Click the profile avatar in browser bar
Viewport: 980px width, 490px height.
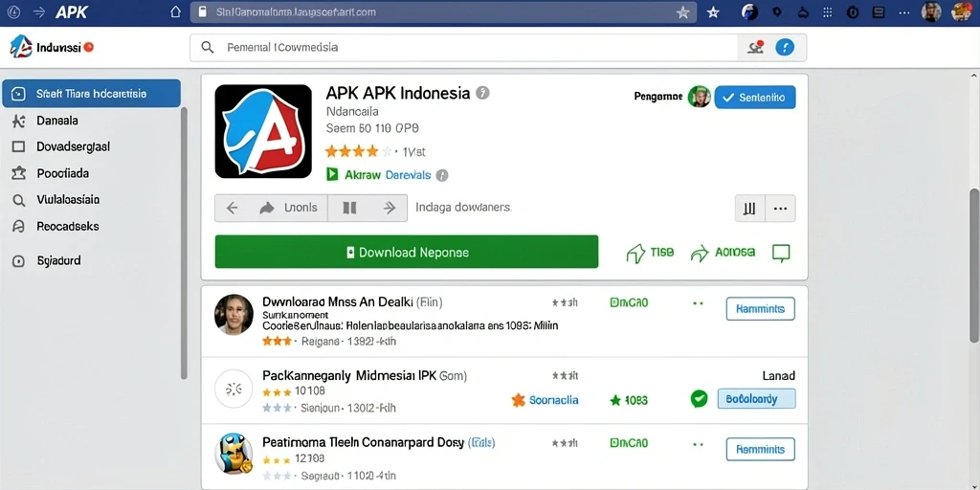tap(931, 11)
